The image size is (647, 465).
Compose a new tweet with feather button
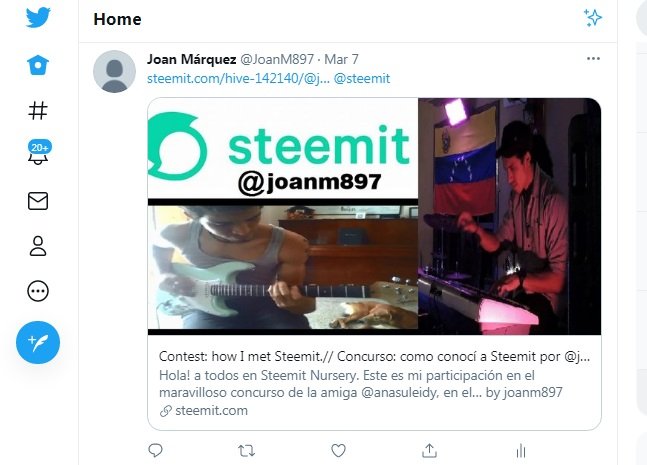click(38, 342)
